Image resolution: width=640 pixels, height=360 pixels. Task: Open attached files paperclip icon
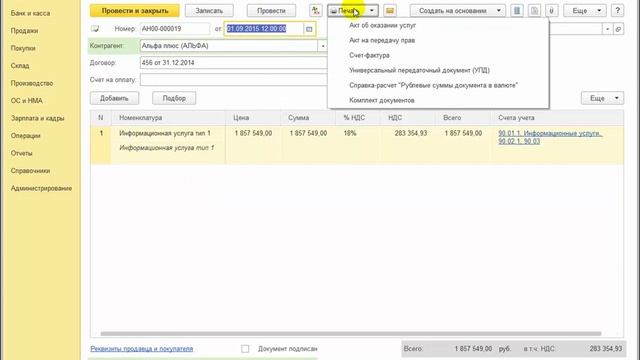551,11
